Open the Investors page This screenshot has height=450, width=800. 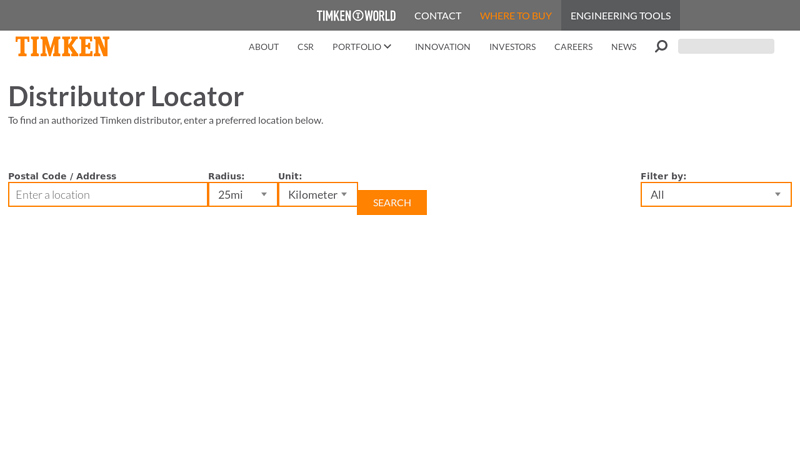[x=512, y=47]
